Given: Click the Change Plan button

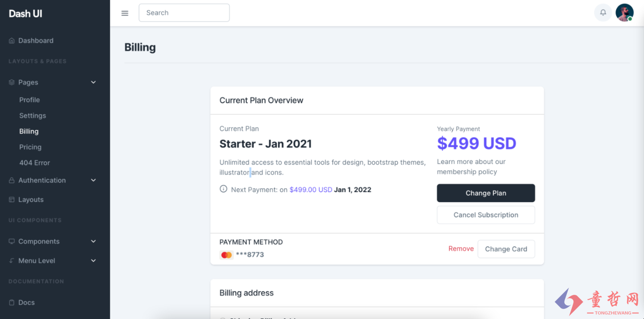Looking at the screenshot, I should 486,193.
